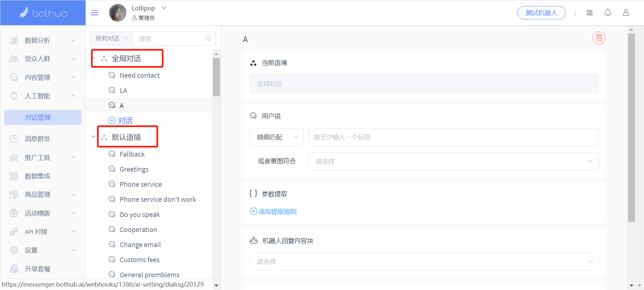Click the dialog list scroll-down arrow
Viewport: 644px width, 290px height.
tap(217, 286)
